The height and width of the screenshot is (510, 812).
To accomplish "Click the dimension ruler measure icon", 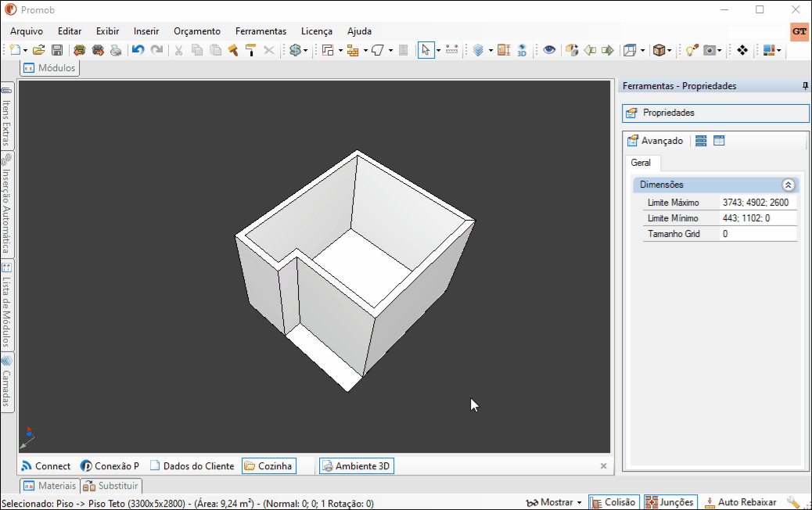I will coord(451,50).
